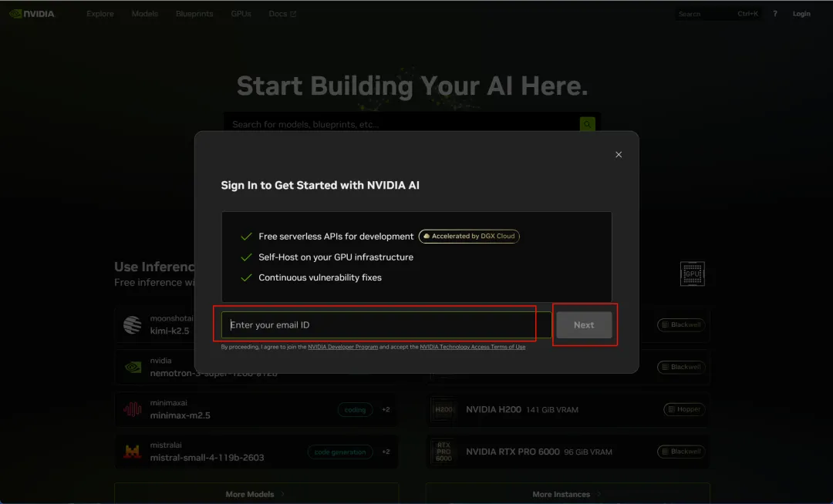Open the NVIDIA H200 141 GiB instance
Image resolution: width=833 pixels, height=504 pixels.
[x=568, y=409]
